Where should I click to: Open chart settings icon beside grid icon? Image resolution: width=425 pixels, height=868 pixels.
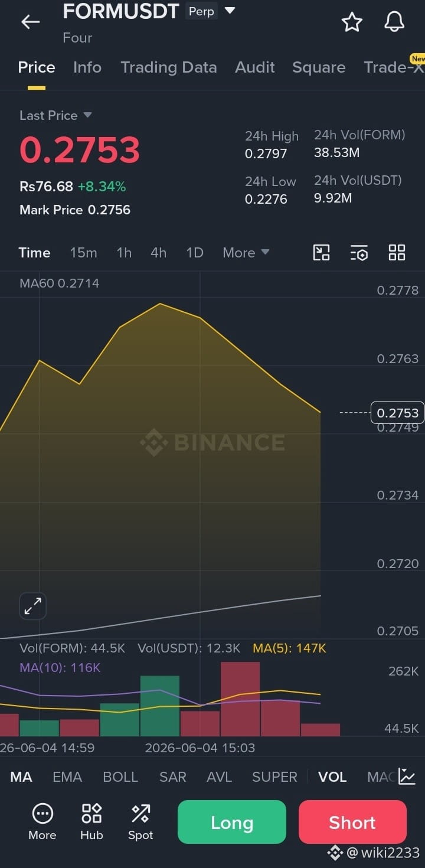359,253
